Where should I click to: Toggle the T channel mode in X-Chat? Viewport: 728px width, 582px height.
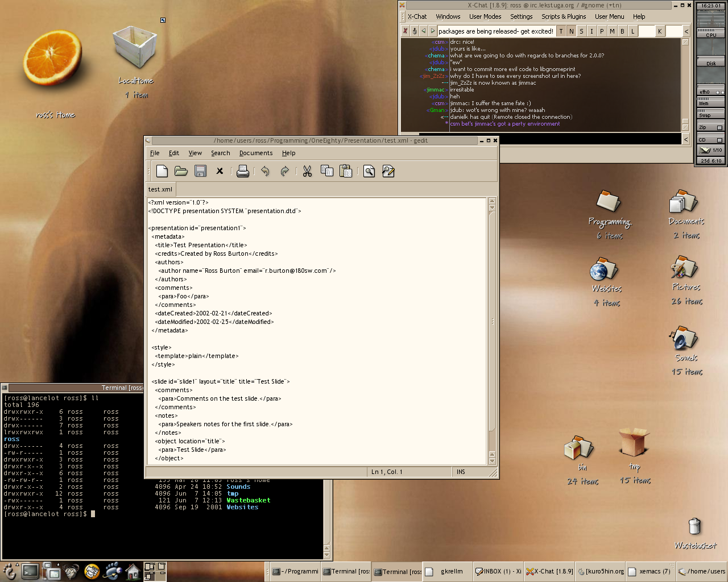pyautogui.click(x=561, y=31)
